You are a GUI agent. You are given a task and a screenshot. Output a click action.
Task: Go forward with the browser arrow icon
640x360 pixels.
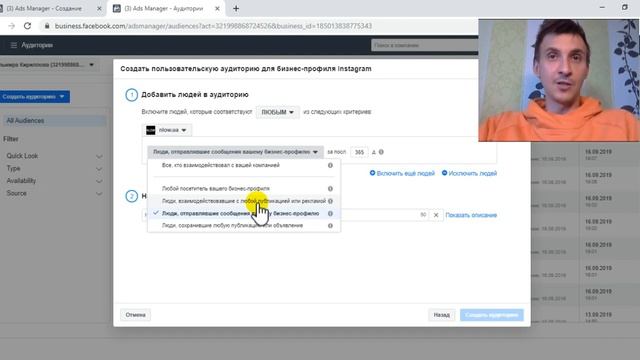tap(11, 26)
